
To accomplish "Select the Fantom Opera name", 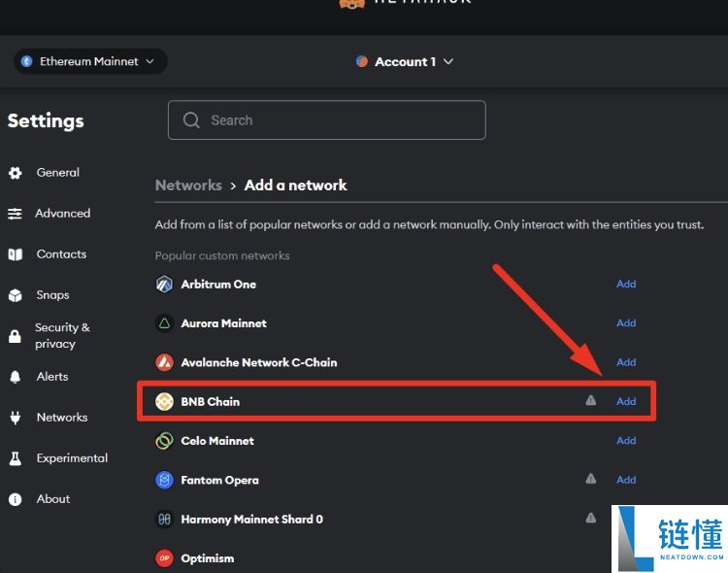I will click(219, 480).
